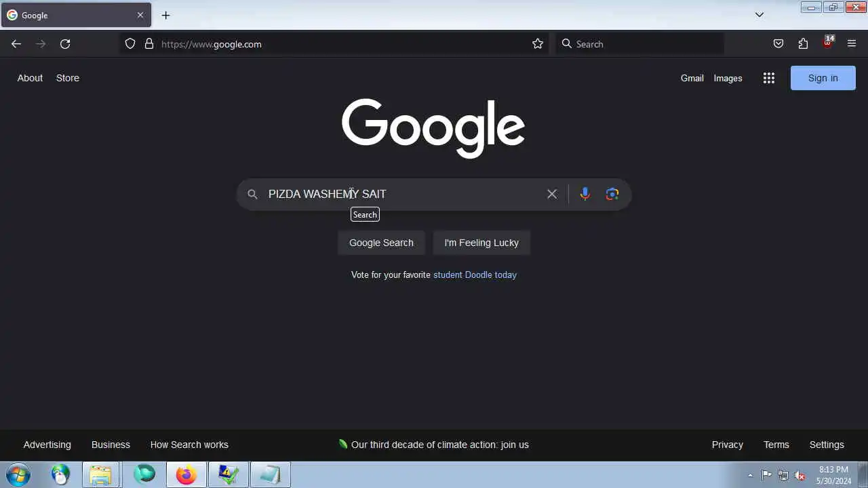The height and width of the screenshot is (488, 868).
Task: Click the Firefox Search box in toolbar
Action: [x=639, y=44]
